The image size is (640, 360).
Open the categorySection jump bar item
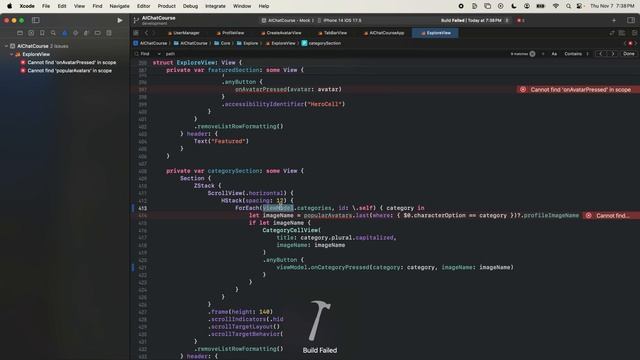pyautogui.click(x=321, y=43)
